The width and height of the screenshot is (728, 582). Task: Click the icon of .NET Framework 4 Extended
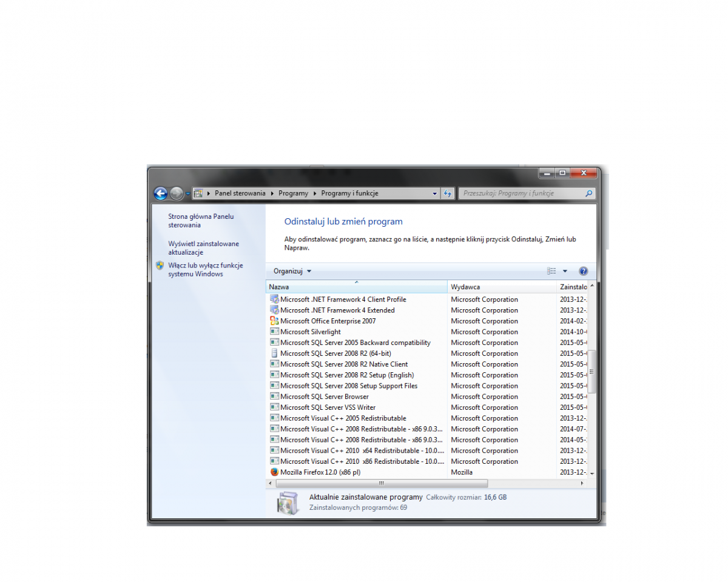274,310
